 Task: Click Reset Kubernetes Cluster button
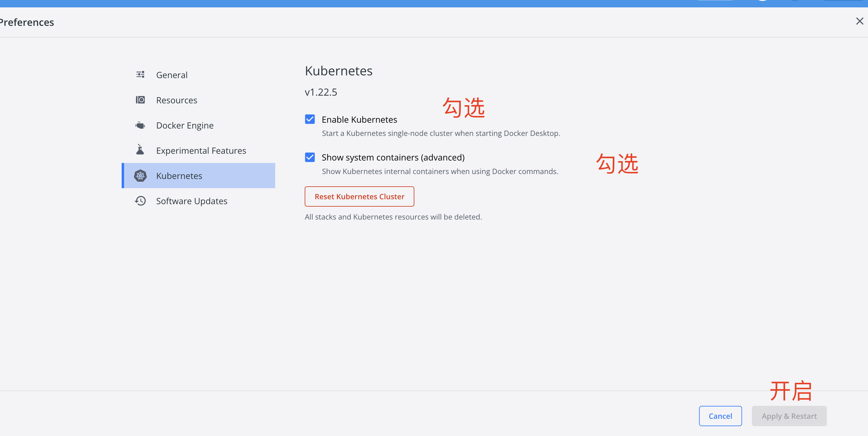[x=359, y=196]
